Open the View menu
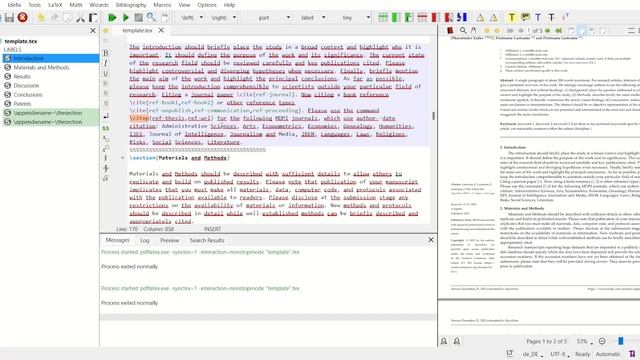Viewport: 640px width, 360px height. (184, 5)
